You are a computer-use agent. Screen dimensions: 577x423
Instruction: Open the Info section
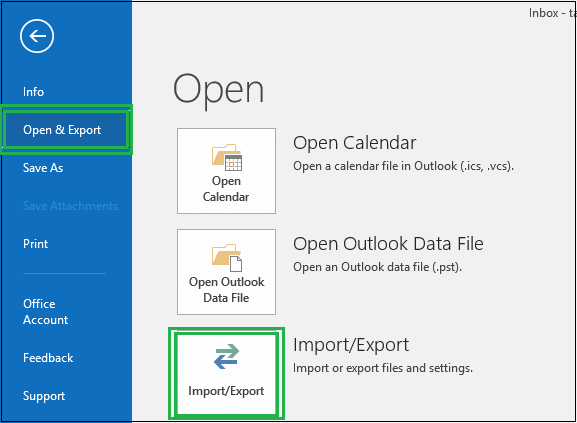(x=33, y=92)
